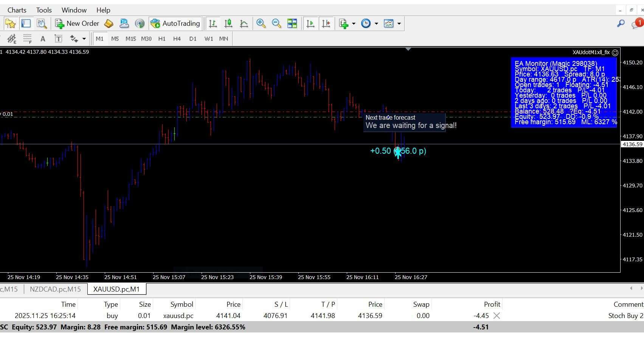
Task: Switch to the NZDCAD.pc,M15 chart tab
Action: [x=55, y=289]
